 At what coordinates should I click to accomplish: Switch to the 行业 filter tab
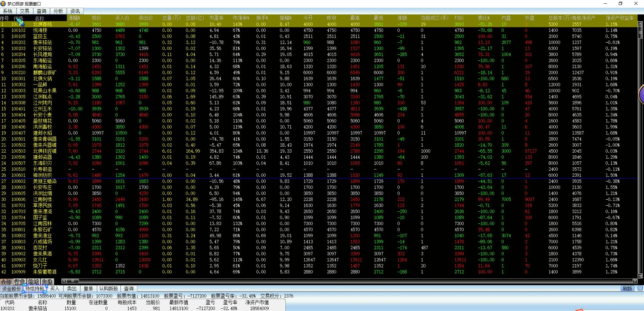tap(19, 282)
